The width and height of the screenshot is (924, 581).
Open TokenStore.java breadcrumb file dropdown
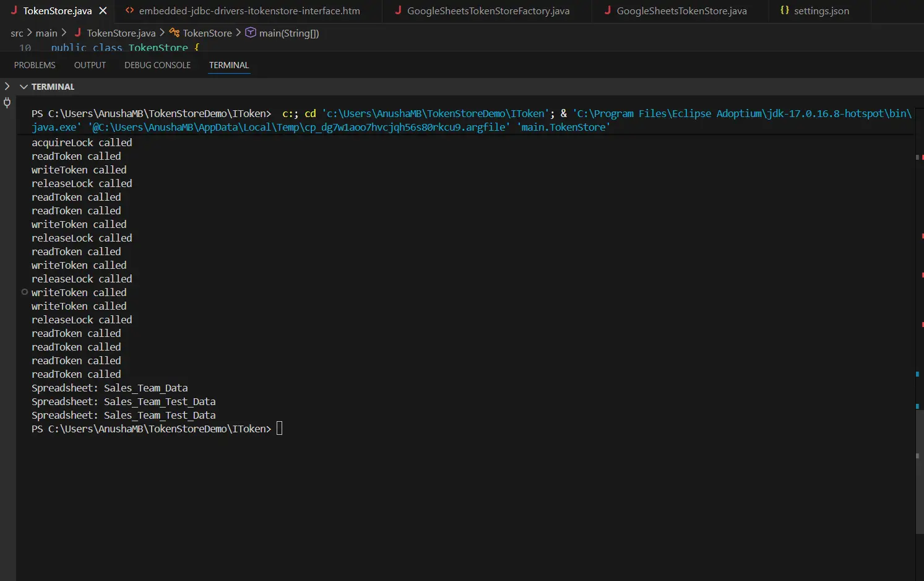(121, 33)
